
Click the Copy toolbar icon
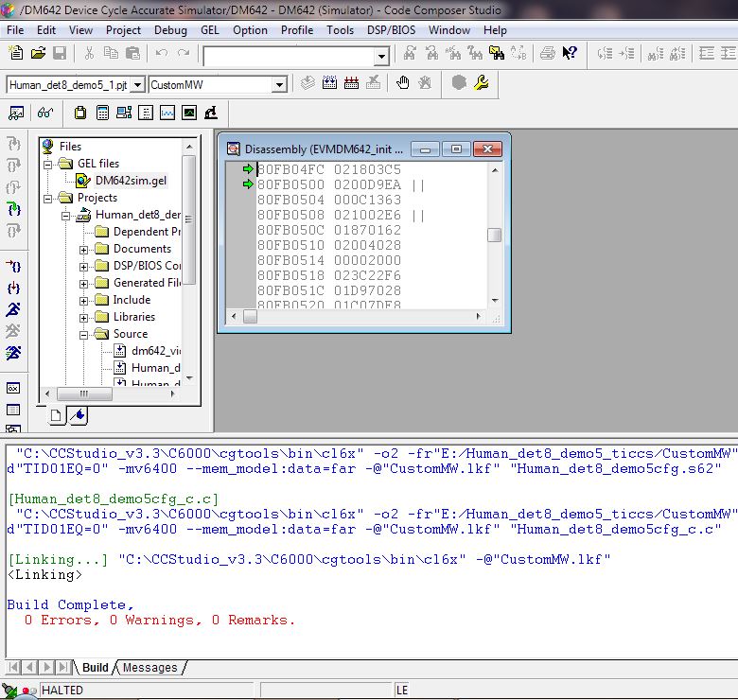click(111, 53)
